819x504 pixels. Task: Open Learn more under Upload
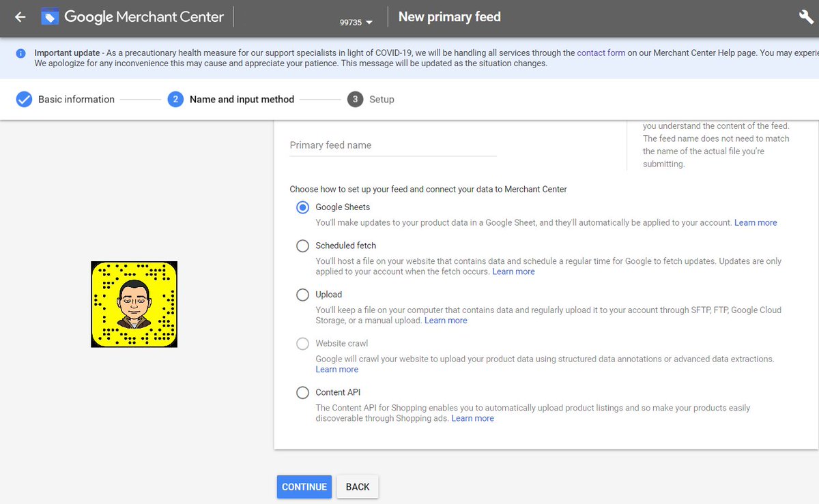coord(446,321)
